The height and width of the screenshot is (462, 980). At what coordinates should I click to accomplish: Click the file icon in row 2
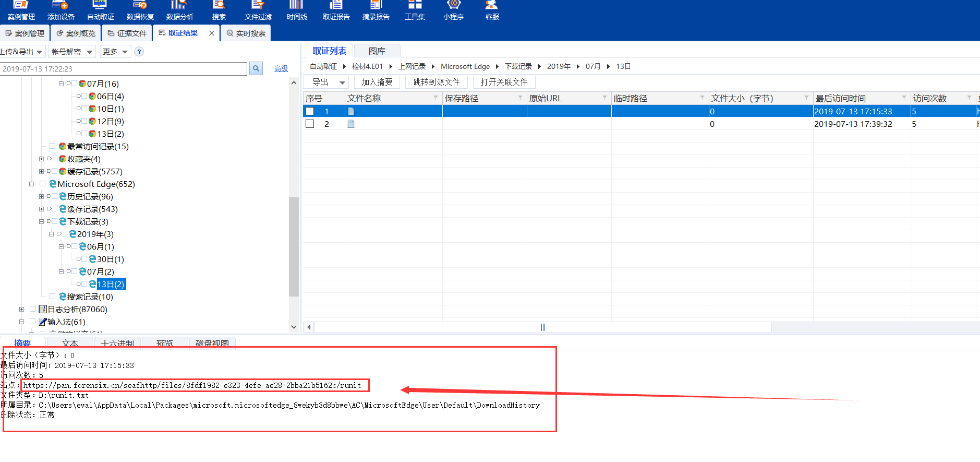351,124
